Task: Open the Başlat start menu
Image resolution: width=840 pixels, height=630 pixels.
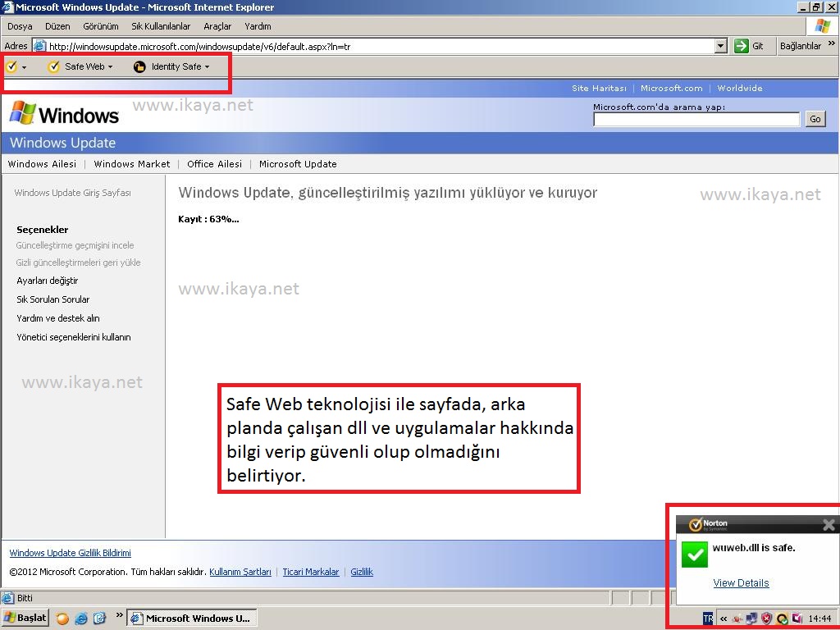Action: [x=25, y=619]
